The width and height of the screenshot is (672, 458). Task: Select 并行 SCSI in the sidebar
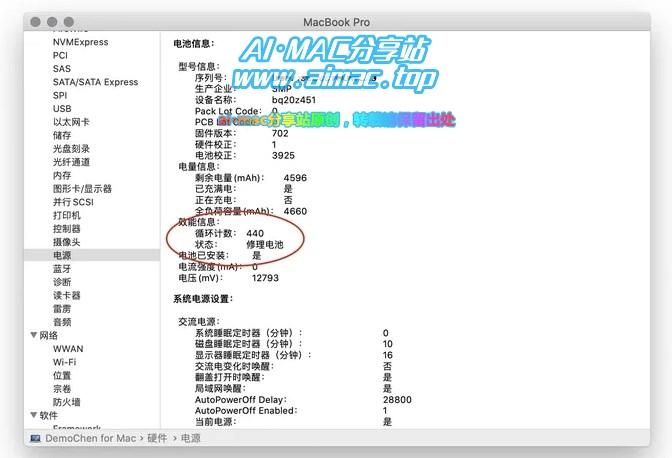[73, 202]
